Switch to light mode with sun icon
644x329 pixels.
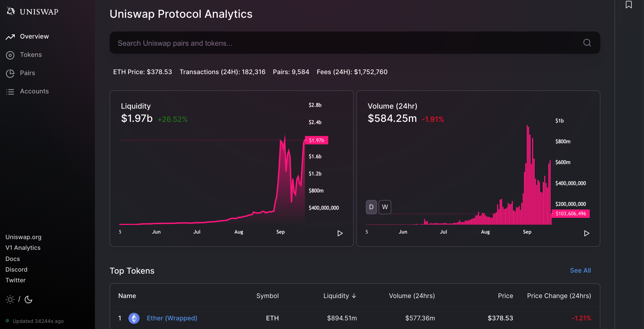tap(10, 300)
